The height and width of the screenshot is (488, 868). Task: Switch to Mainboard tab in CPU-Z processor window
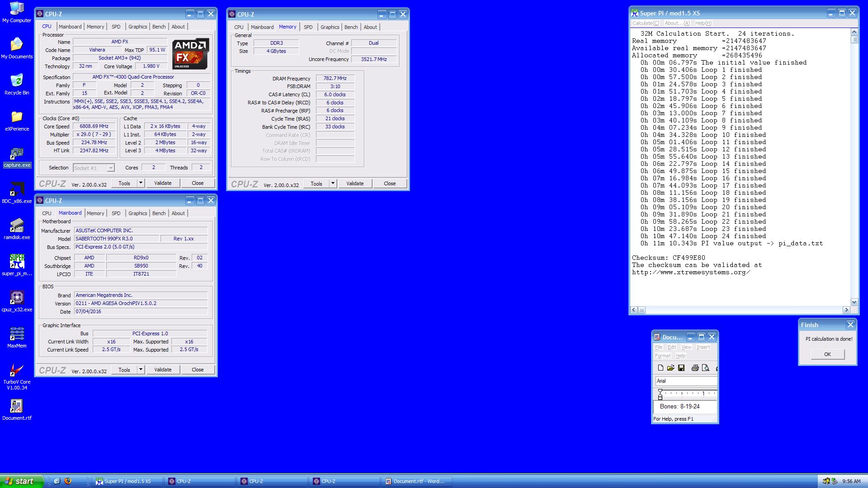(x=70, y=27)
